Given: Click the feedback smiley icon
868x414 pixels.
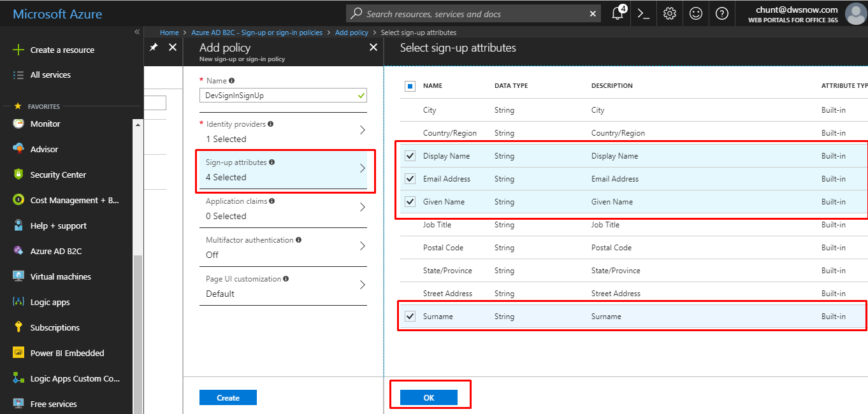Looking at the screenshot, I should [696, 13].
